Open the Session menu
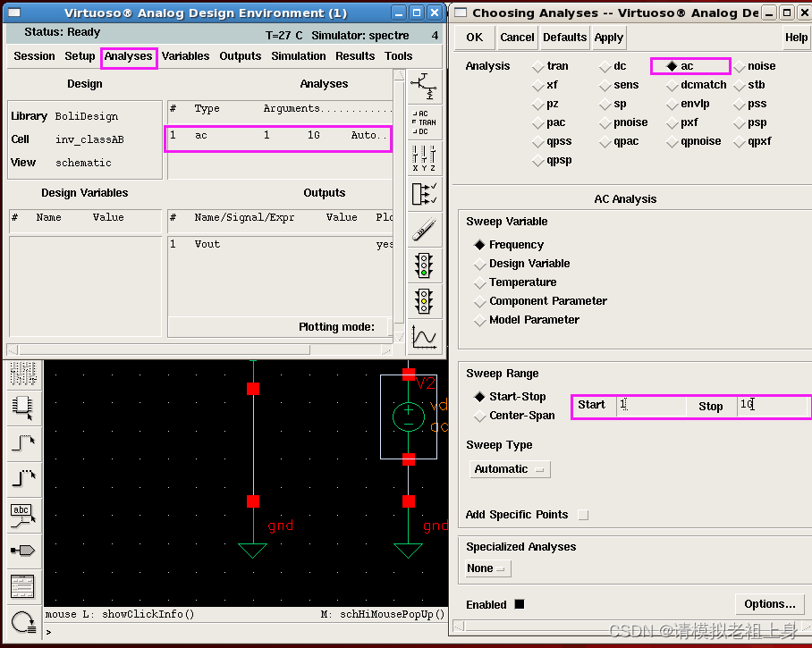The width and height of the screenshot is (812, 648). coord(34,56)
